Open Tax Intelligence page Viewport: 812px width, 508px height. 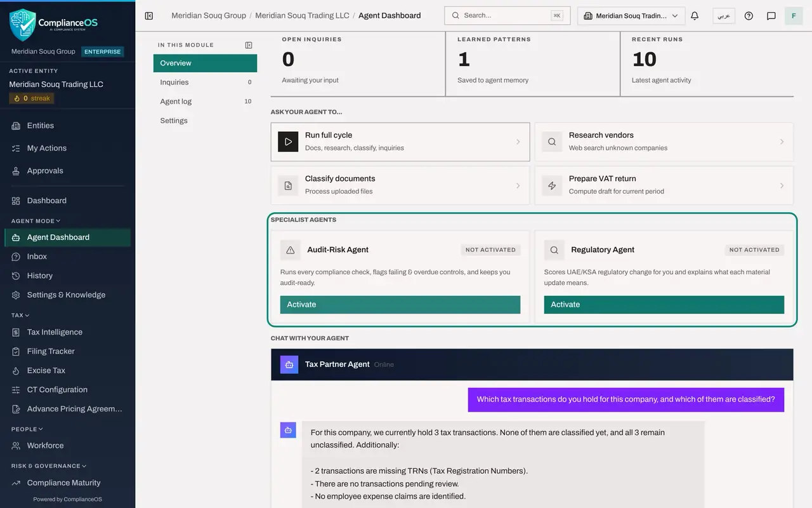(x=67, y=332)
